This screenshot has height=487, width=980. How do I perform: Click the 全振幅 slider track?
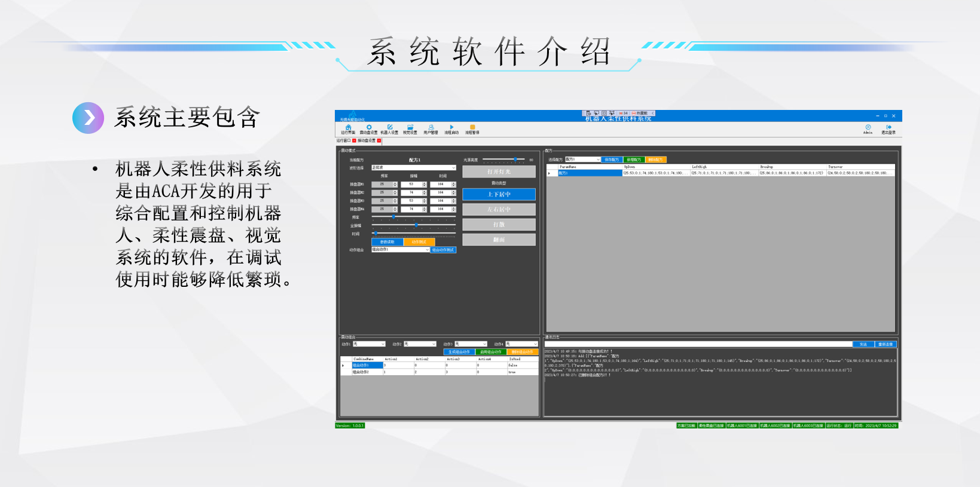click(x=414, y=225)
